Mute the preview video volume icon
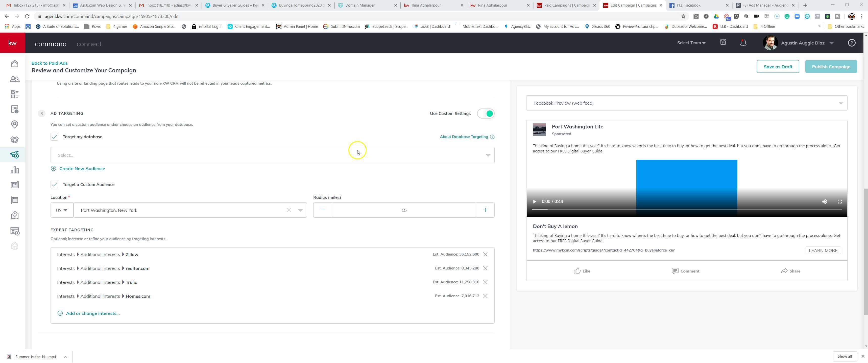The image size is (868, 363). [825, 201]
